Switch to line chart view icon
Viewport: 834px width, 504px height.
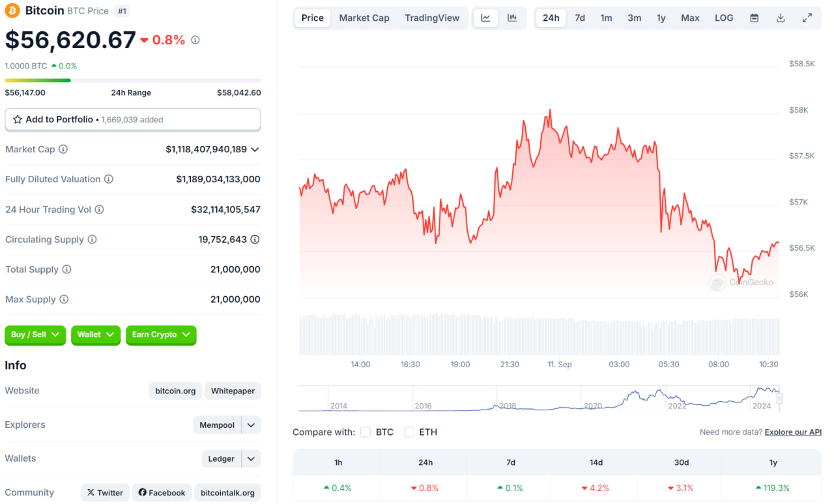485,18
